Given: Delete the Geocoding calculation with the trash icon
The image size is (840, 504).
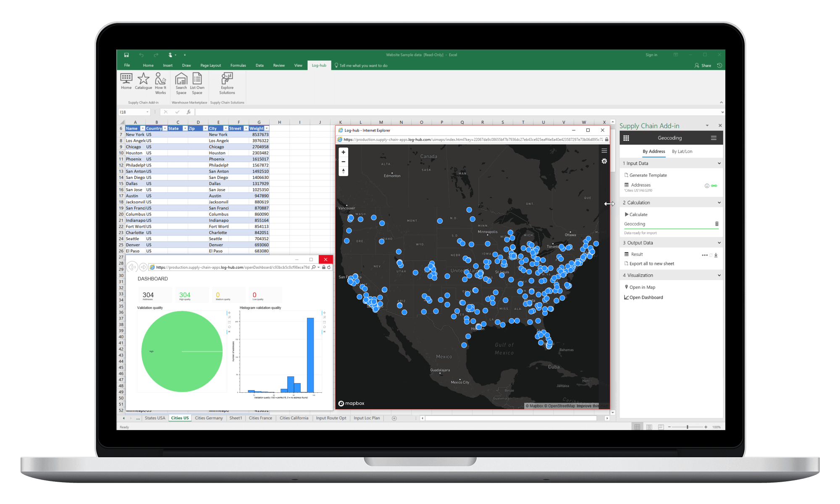Looking at the screenshot, I should (x=717, y=224).
